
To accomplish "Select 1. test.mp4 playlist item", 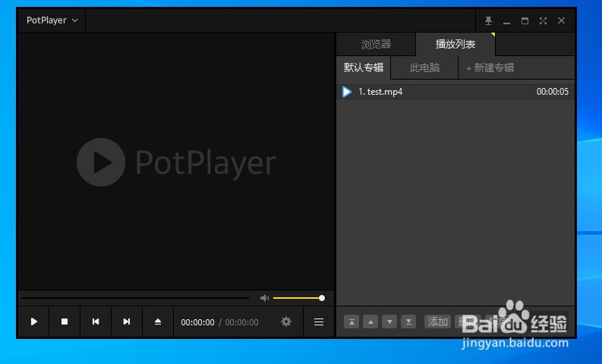I will click(x=455, y=92).
